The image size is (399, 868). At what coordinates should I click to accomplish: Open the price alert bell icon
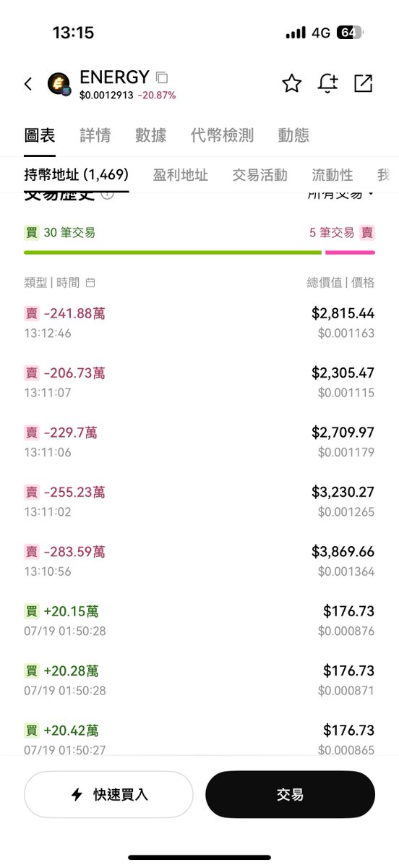(327, 84)
